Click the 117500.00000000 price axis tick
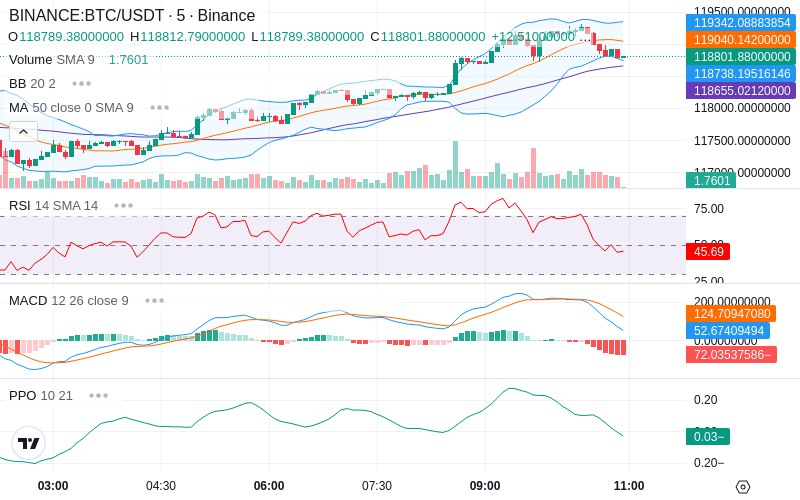The height and width of the screenshot is (500, 800). point(742,140)
